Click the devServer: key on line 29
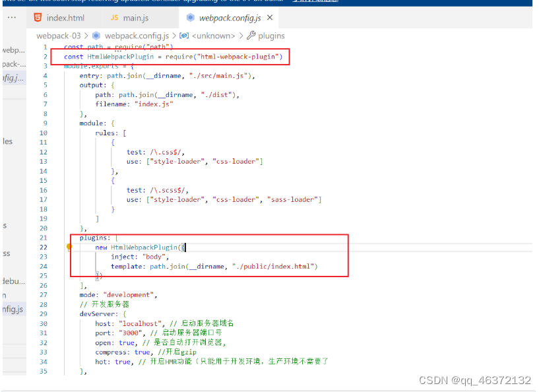 (99, 314)
